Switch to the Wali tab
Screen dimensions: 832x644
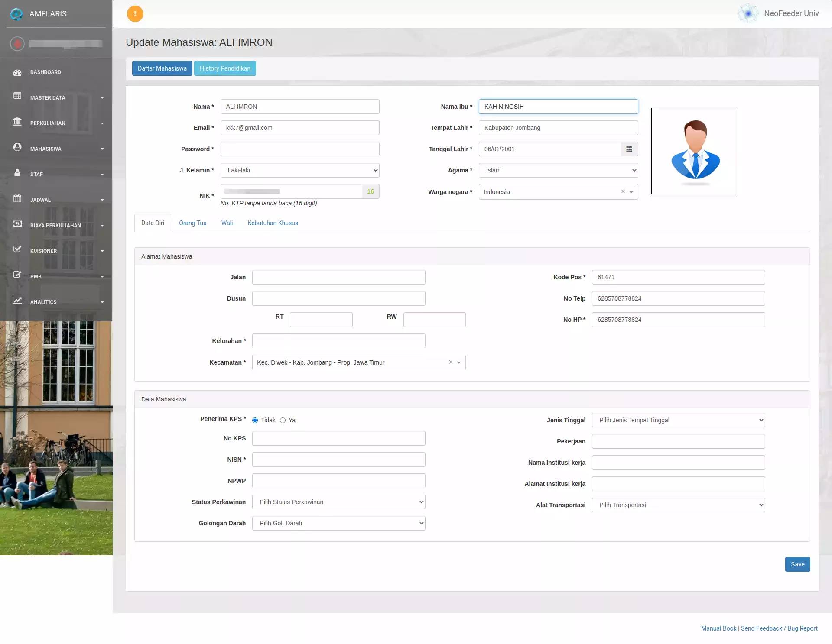(227, 223)
